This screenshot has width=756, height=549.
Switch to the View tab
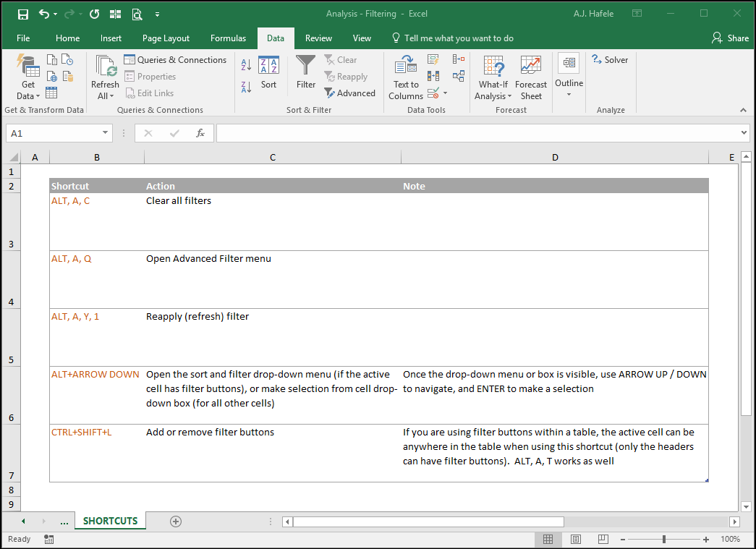[x=362, y=38]
